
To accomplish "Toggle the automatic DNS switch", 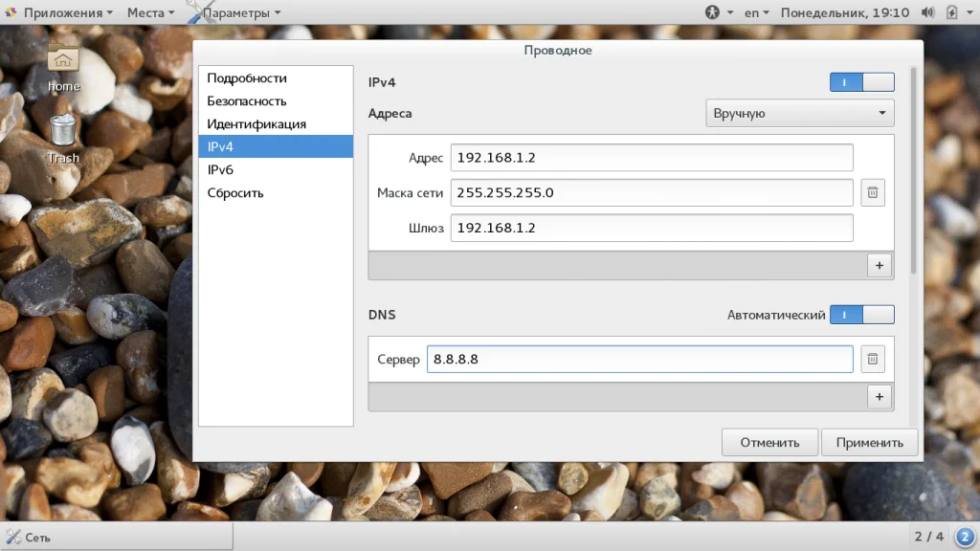I will coord(861,315).
